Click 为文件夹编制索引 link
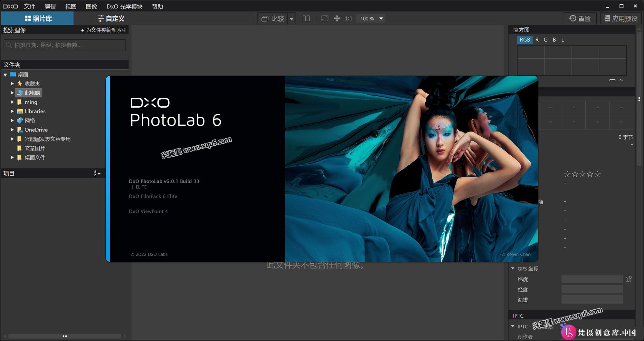The image size is (644, 341). [104, 30]
